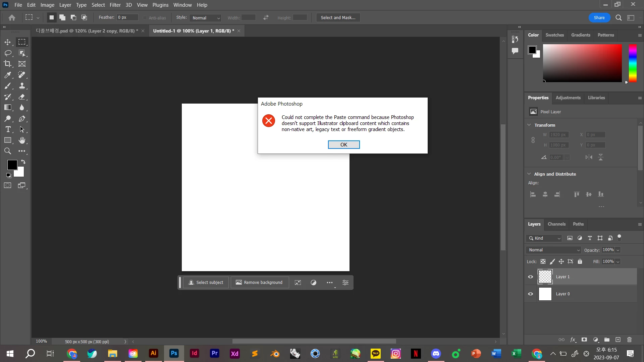
Task: Click the foreground black color swatch
Action: coord(12,165)
